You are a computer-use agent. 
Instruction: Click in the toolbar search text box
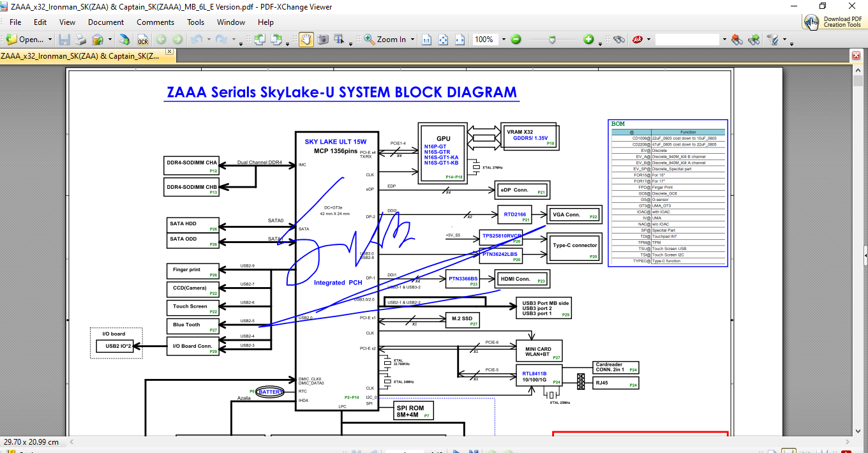(687, 40)
